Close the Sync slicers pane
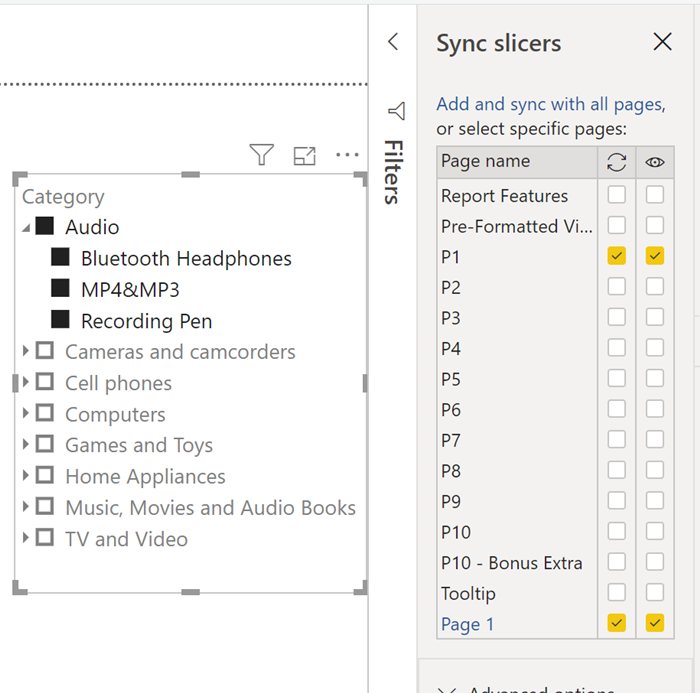Image resolution: width=700 pixels, height=693 pixels. click(x=662, y=42)
